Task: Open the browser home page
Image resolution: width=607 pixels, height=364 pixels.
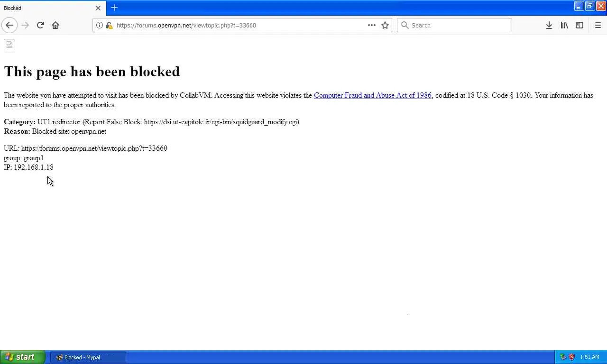Action: point(55,25)
